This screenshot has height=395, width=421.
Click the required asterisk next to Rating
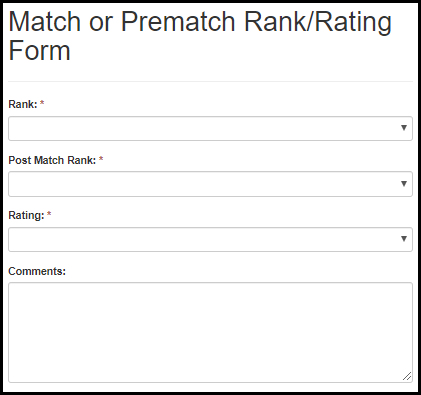coord(49,214)
